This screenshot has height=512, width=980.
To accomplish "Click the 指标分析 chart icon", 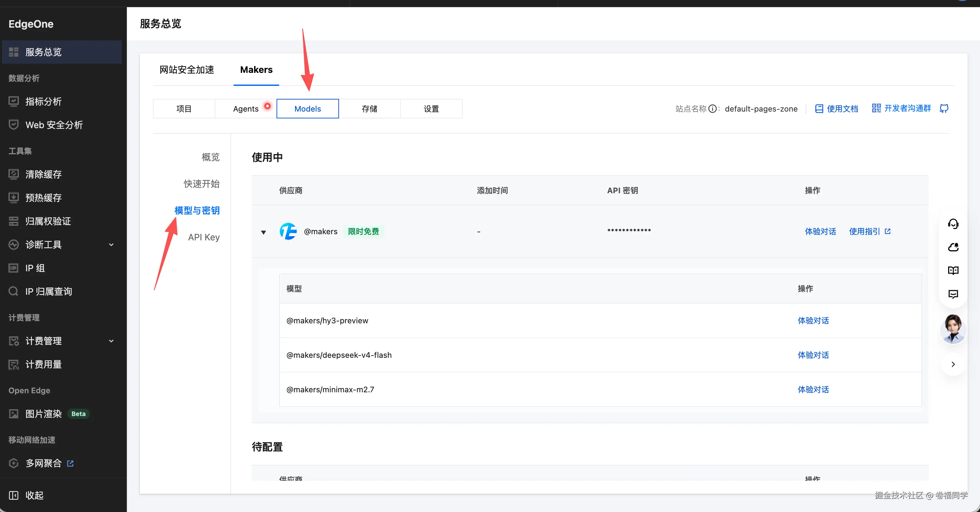I will coord(14,101).
